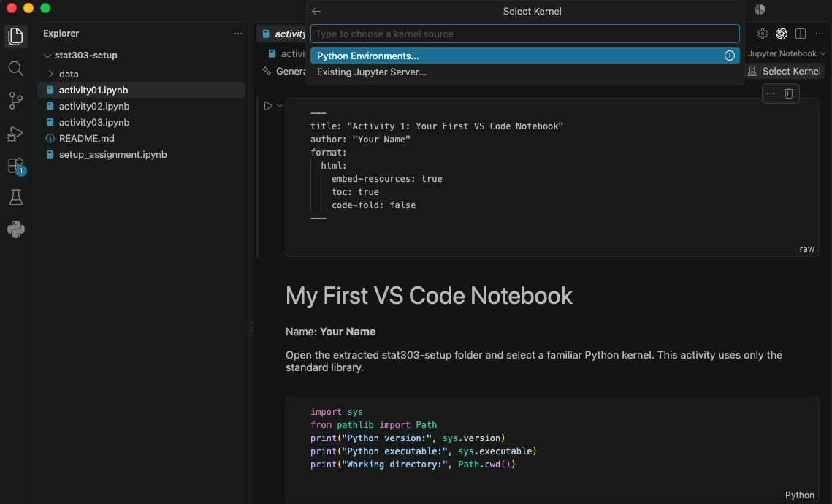Screen dimensions: 832x504
Task: Change Python cell language label
Action: click(x=800, y=495)
